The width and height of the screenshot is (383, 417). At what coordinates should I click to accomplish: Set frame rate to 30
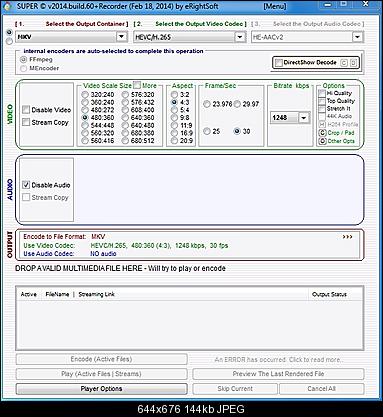(x=237, y=131)
